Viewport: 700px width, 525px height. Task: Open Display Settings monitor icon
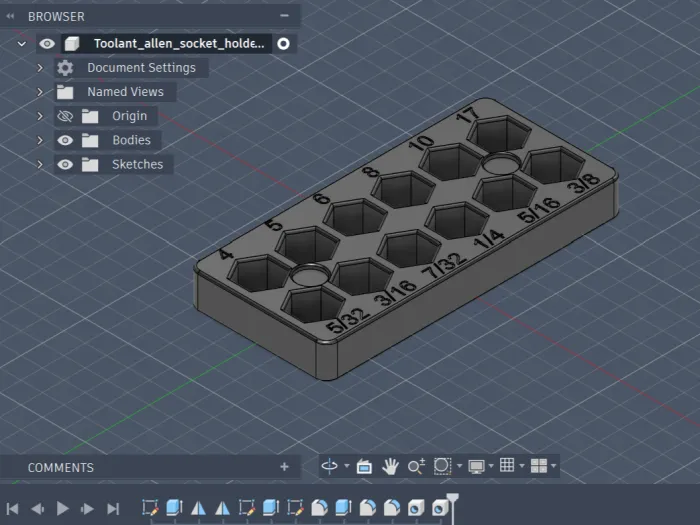point(476,467)
